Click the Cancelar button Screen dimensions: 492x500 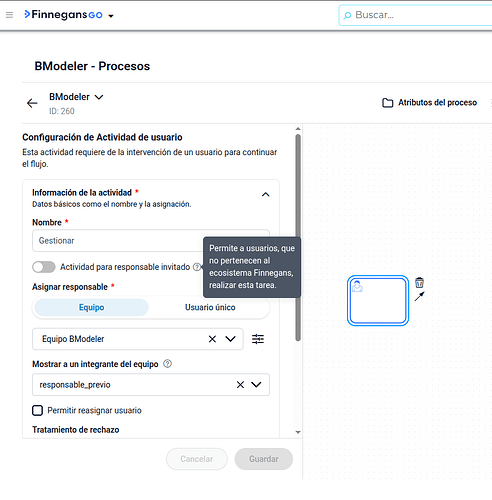[x=197, y=459]
